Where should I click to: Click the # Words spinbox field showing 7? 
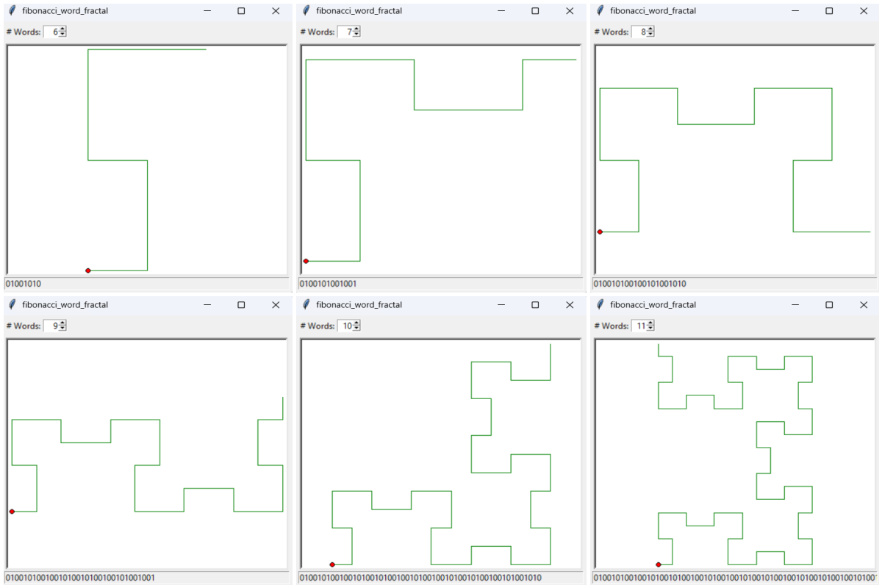point(345,32)
